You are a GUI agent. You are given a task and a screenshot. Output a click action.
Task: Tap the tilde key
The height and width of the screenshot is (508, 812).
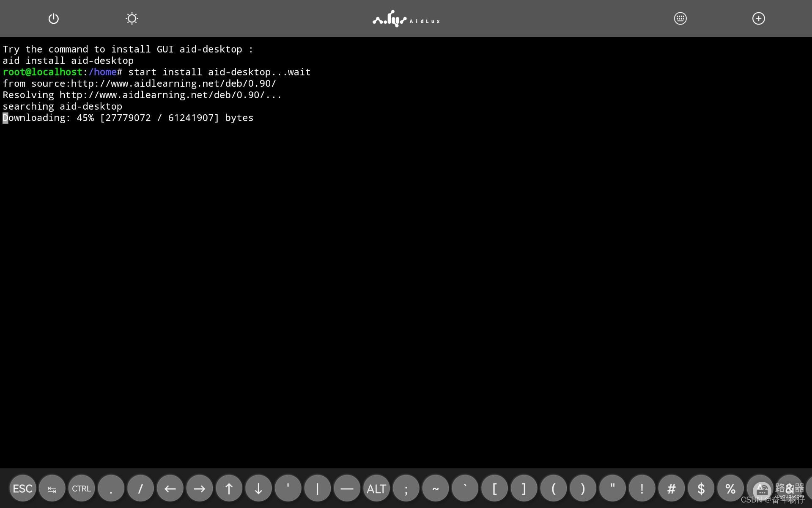point(436,489)
